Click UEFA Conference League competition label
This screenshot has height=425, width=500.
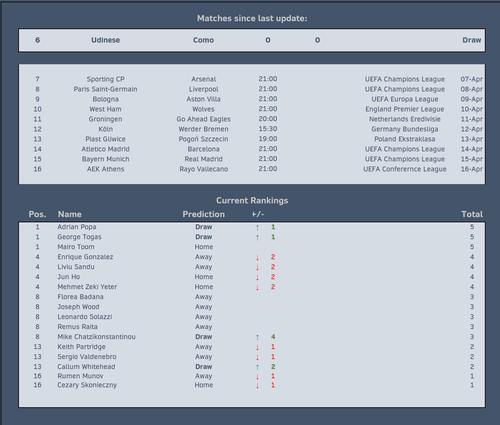[x=405, y=169]
